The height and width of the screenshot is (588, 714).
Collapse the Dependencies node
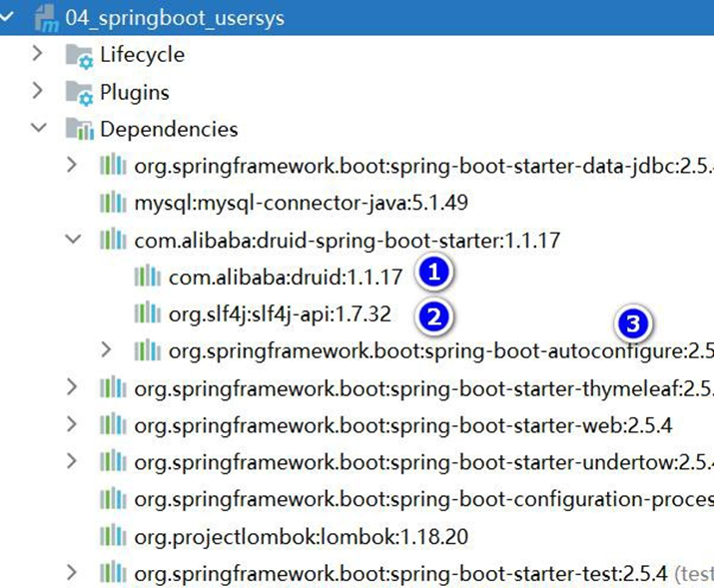point(39,129)
